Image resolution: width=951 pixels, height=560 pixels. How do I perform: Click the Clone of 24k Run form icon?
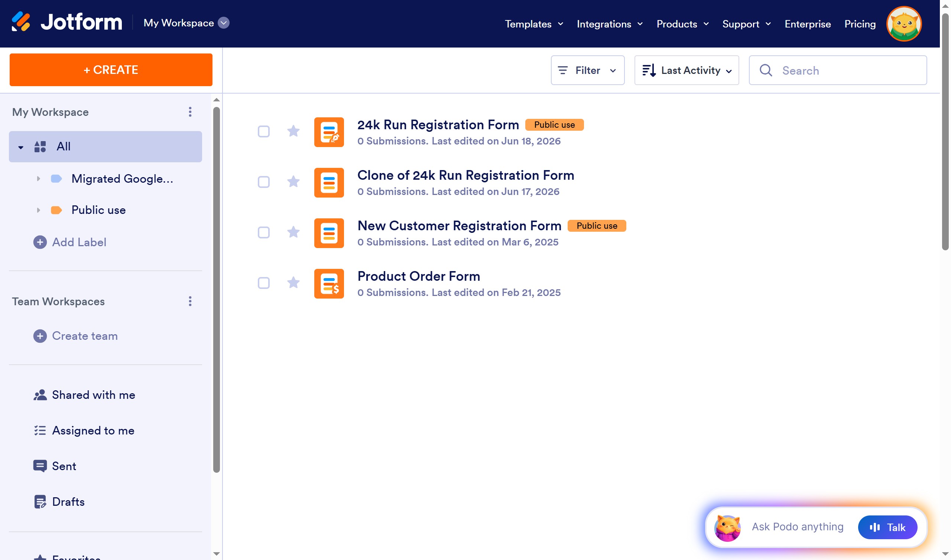pos(329,183)
